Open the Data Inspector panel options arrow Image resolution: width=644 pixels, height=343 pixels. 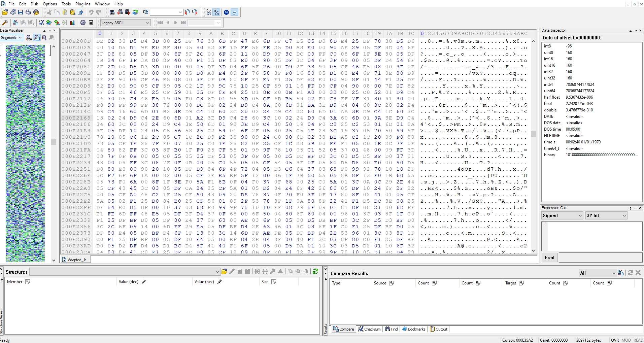[636, 30]
